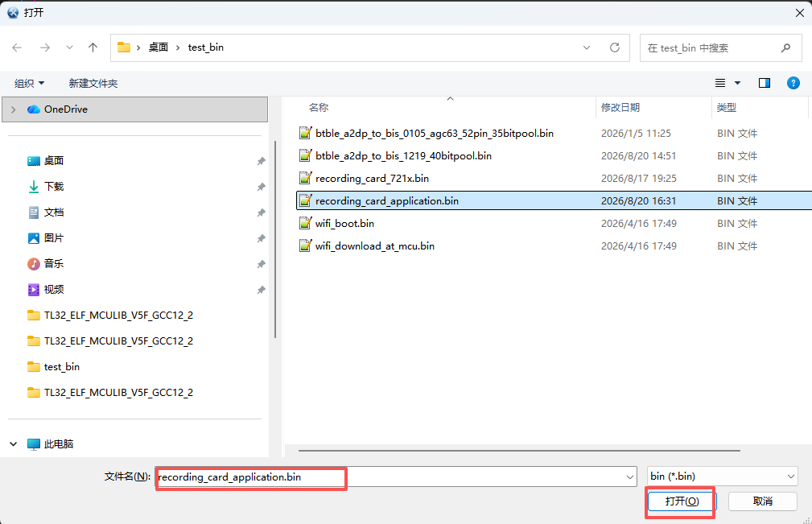Screen dimensions: 812x524
Task: Click the 新建文件夹 button
Action: pos(93,84)
